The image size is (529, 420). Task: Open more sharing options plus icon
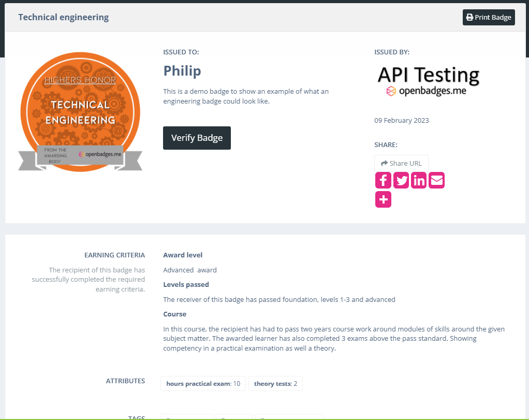(x=383, y=199)
